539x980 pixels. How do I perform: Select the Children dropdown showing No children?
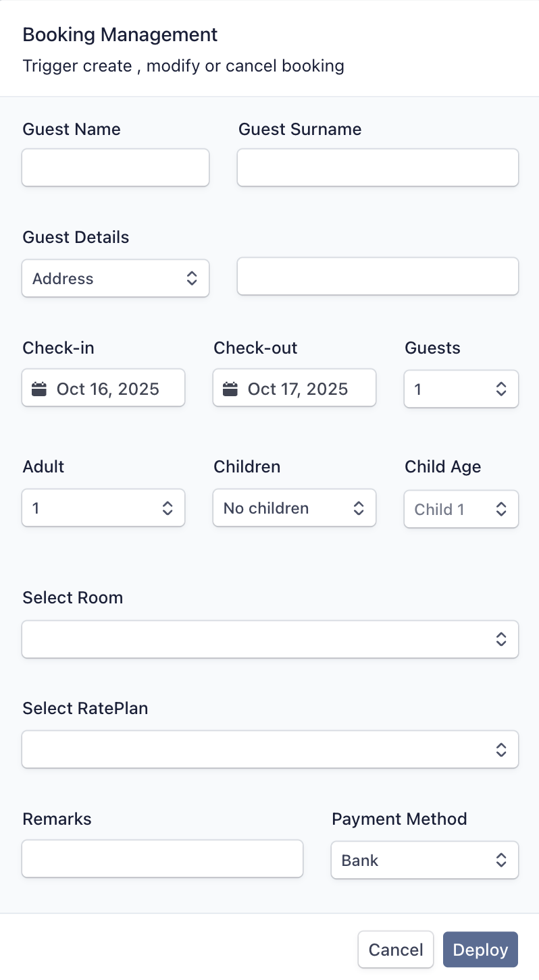[x=294, y=508]
